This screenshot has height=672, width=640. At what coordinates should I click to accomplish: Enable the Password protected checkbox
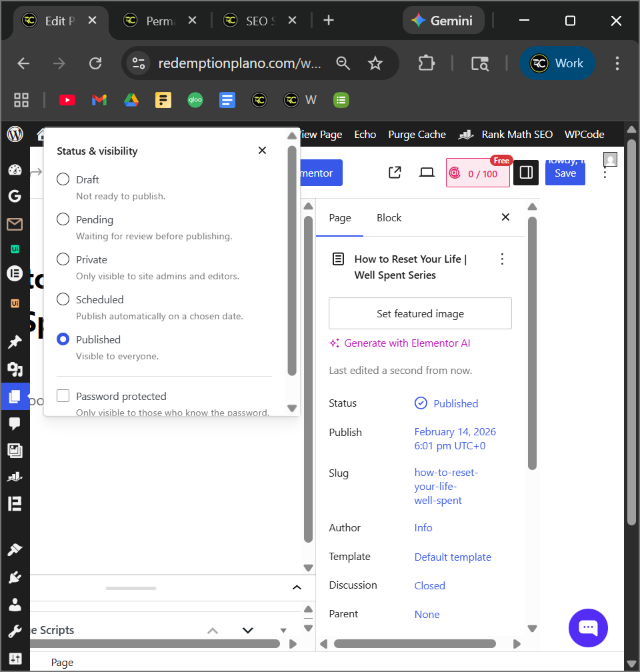[x=63, y=396]
